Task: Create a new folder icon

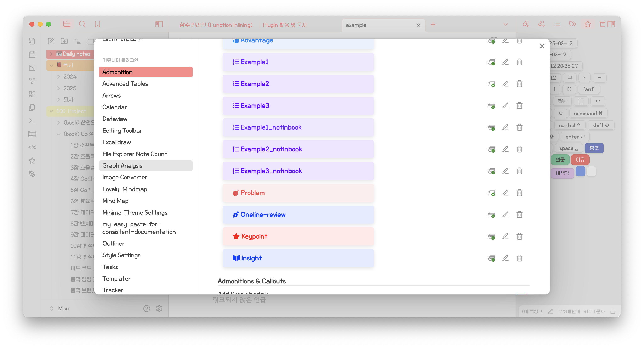Action: (64, 41)
